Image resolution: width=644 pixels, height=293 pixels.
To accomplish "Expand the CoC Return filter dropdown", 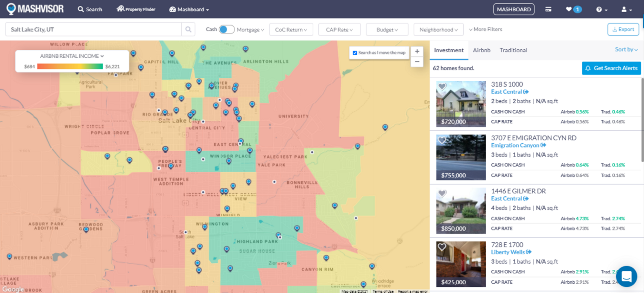I will [x=291, y=30].
